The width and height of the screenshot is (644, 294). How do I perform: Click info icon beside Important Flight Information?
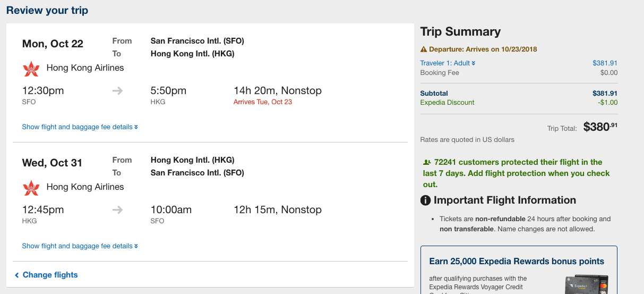[425, 200]
